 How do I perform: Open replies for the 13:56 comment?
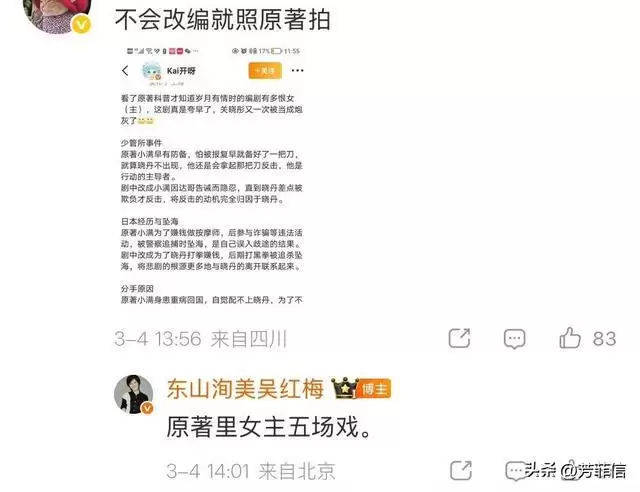tap(514, 339)
